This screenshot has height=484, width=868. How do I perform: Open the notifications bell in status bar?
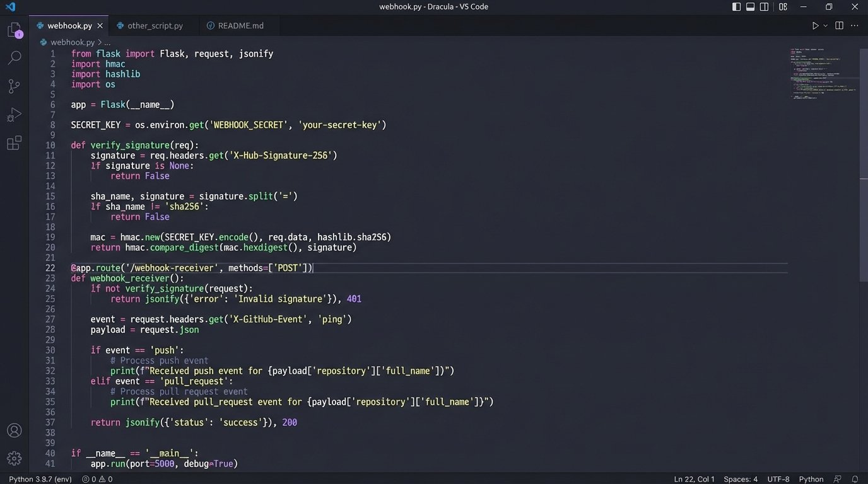click(x=855, y=479)
